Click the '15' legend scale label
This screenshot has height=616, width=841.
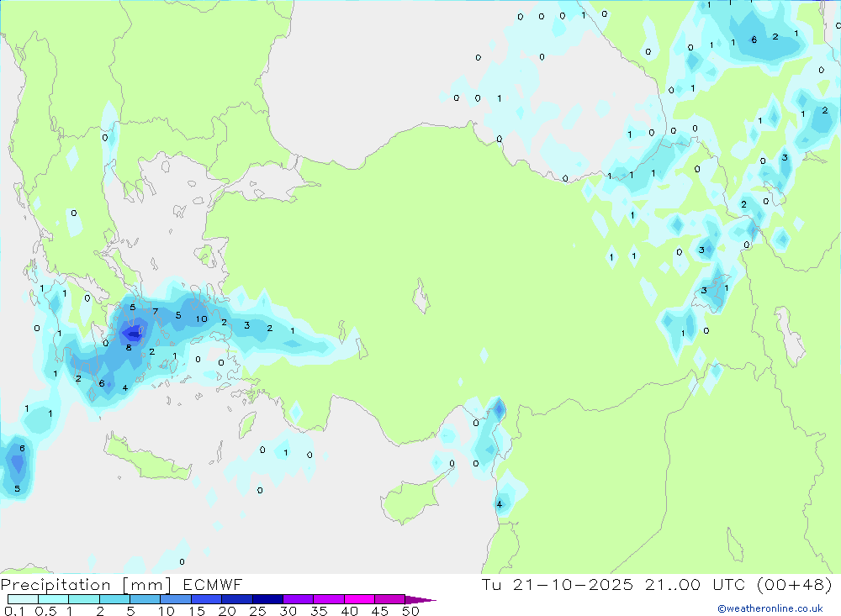197,611
